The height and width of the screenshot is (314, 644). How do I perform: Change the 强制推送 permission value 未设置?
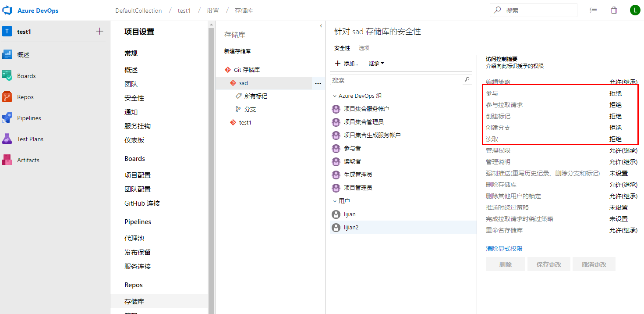619,173
